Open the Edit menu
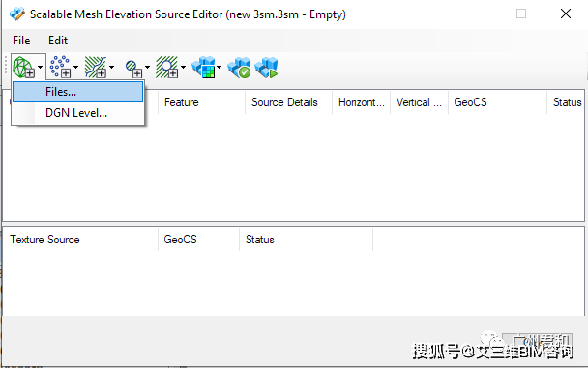This screenshot has width=588, height=368. point(58,41)
